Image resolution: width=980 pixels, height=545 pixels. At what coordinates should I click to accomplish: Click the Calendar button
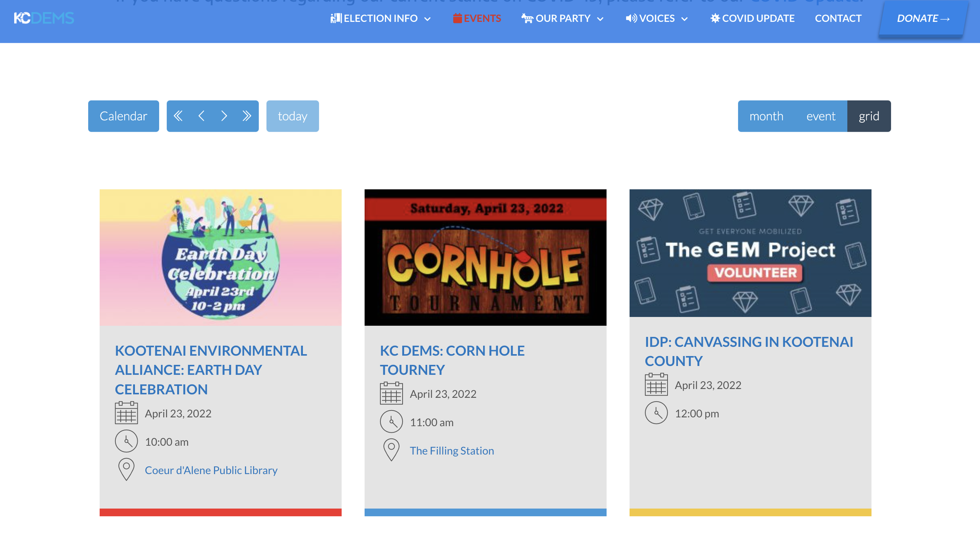tap(123, 116)
